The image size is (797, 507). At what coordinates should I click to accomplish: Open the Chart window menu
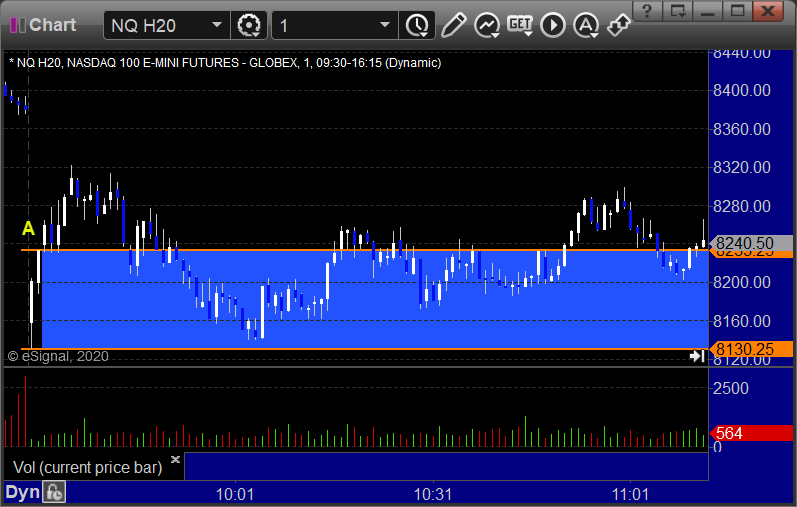tap(43, 24)
